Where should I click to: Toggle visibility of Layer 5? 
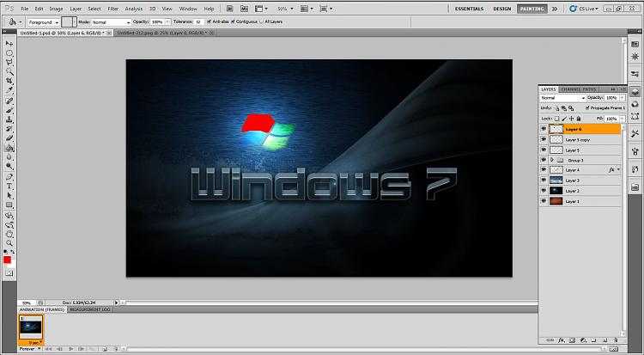coord(544,150)
